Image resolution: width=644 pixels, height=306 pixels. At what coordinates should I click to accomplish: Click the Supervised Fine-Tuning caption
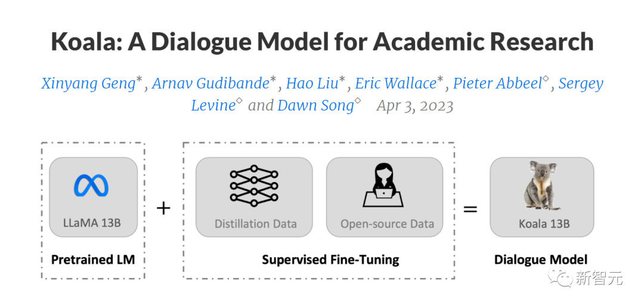click(330, 260)
